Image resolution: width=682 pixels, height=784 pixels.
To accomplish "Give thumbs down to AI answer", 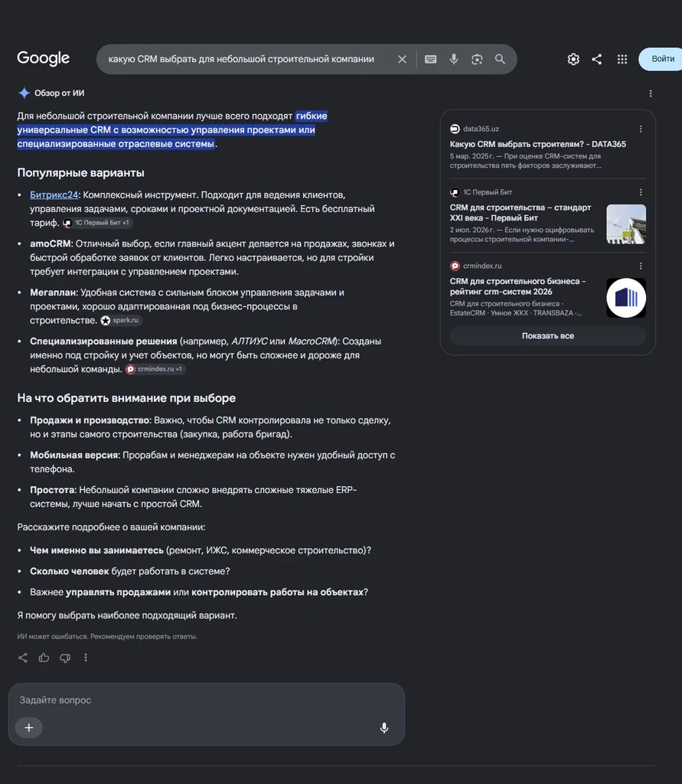I will [x=65, y=658].
